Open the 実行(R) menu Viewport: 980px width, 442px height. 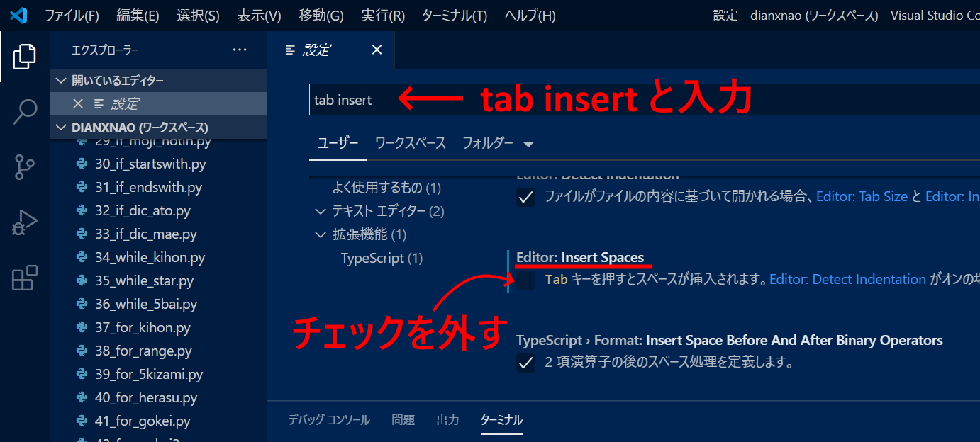pyautogui.click(x=383, y=16)
